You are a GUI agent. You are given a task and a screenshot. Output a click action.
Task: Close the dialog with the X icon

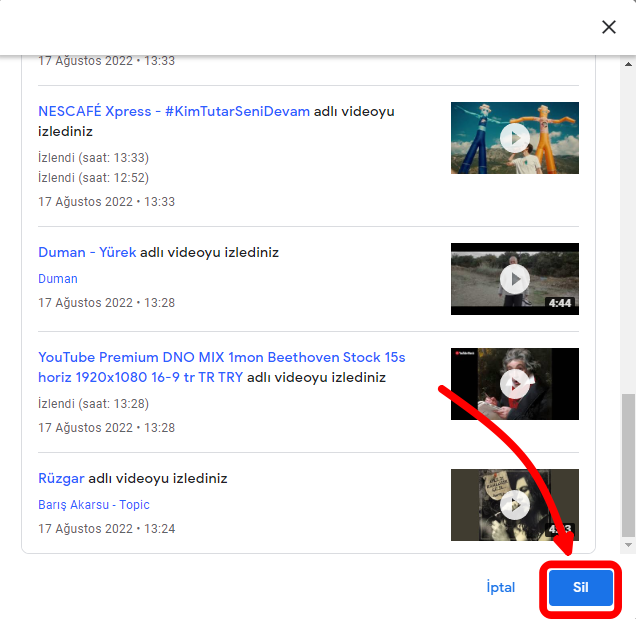(608, 27)
